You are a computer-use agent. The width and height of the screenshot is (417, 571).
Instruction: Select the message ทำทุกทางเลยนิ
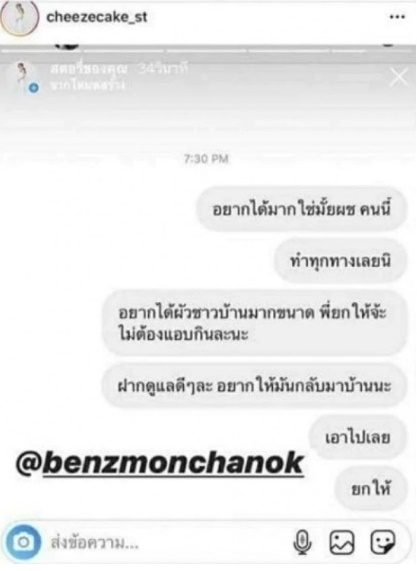(x=340, y=261)
